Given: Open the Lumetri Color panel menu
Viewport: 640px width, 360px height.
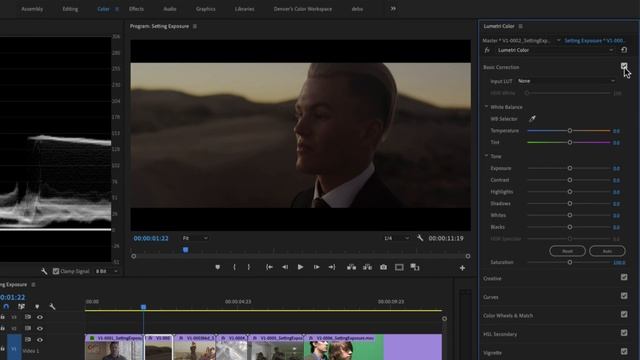Looking at the screenshot, I should pyautogui.click(x=520, y=26).
